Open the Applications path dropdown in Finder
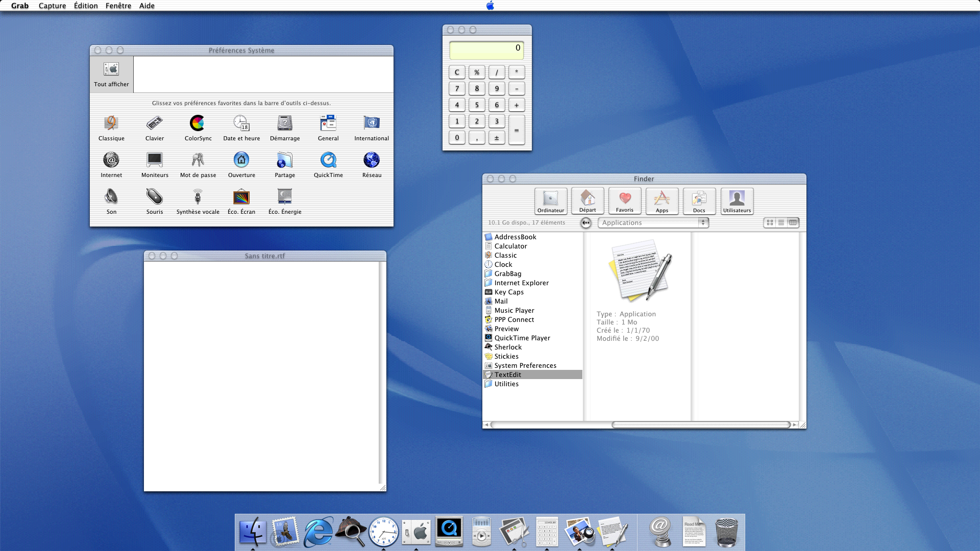The height and width of the screenshot is (551, 980). (x=653, y=223)
